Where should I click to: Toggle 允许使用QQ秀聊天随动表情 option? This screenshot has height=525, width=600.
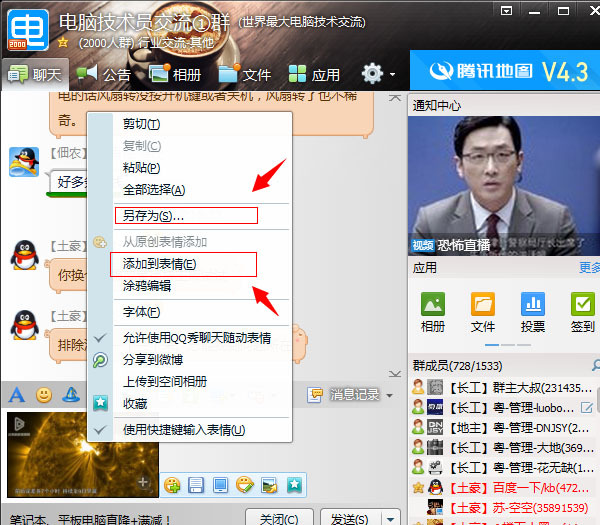[x=196, y=338]
